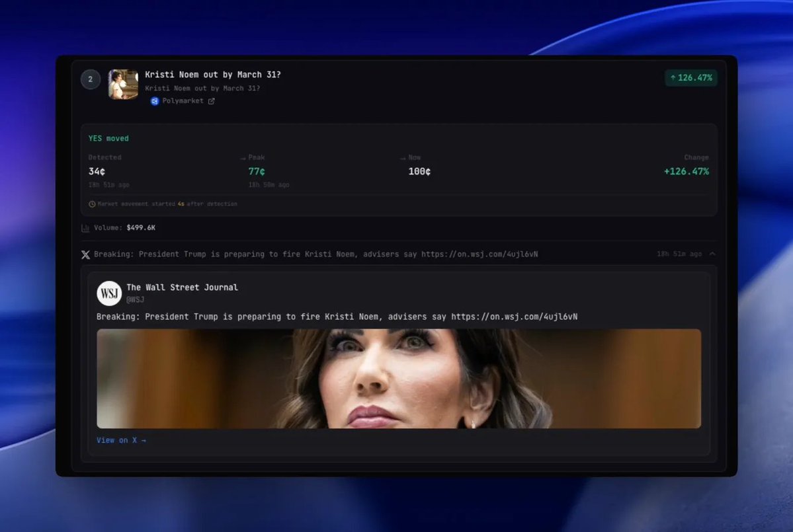Click the Kristi Noem market thumbnail image
The height and width of the screenshot is (532, 793).
123,85
